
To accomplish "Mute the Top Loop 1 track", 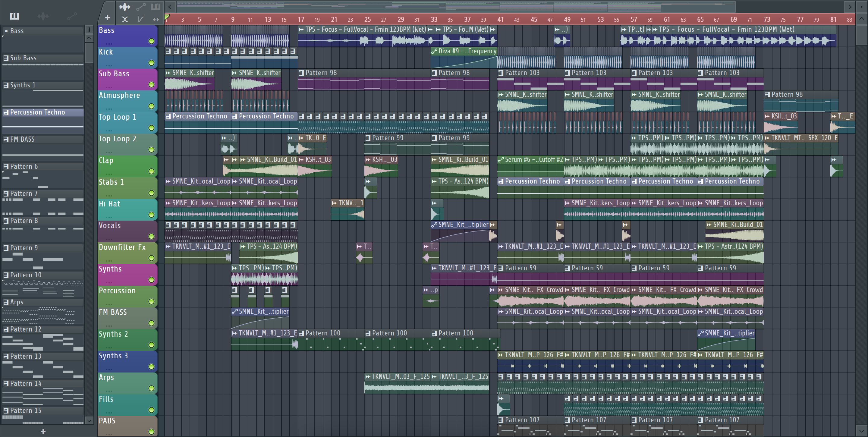I will pos(152,128).
